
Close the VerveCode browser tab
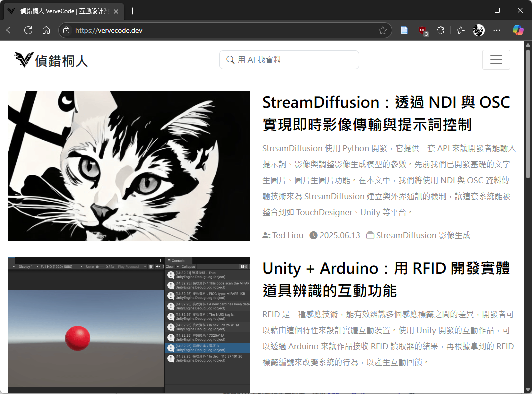coord(116,11)
